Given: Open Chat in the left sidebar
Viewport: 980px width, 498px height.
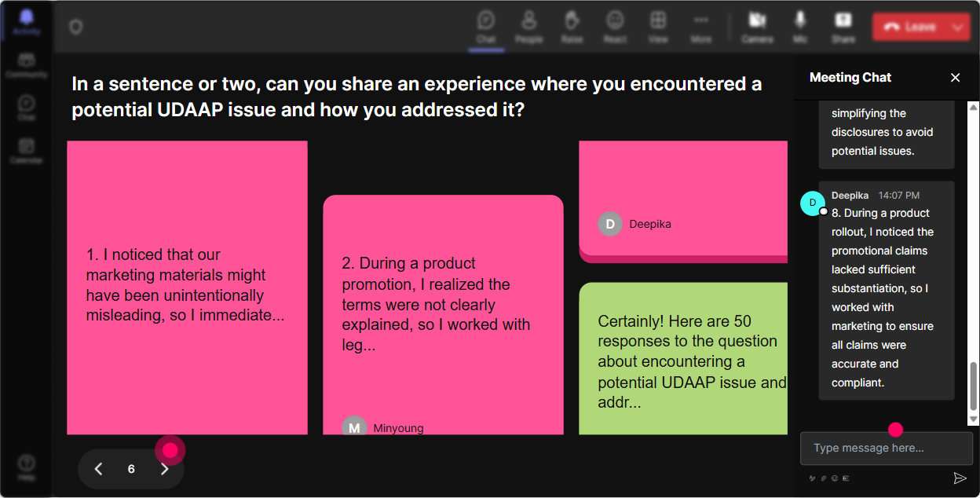Looking at the screenshot, I should pos(27,108).
